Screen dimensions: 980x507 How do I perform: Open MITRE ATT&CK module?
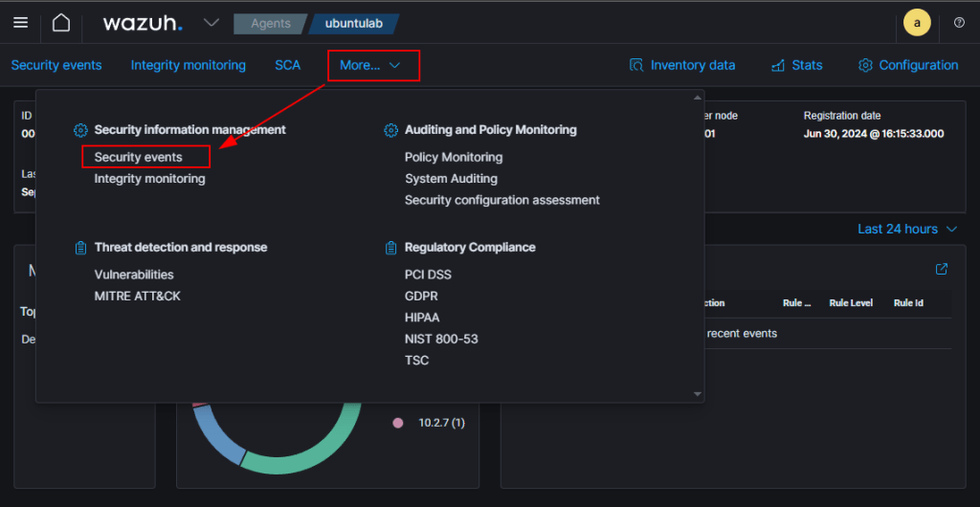tap(137, 296)
